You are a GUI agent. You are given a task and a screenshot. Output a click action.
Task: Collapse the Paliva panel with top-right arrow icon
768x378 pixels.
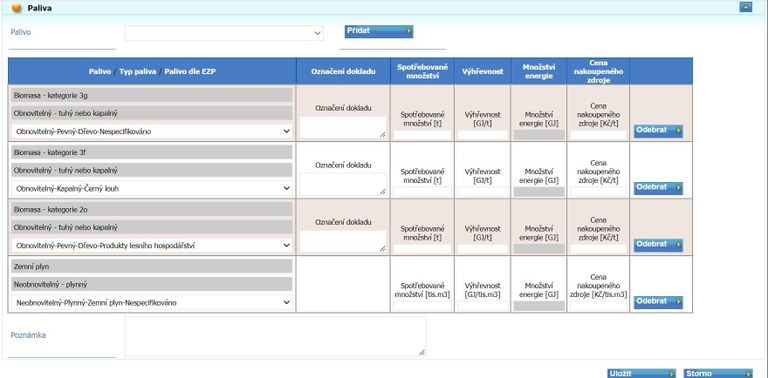coord(745,7)
